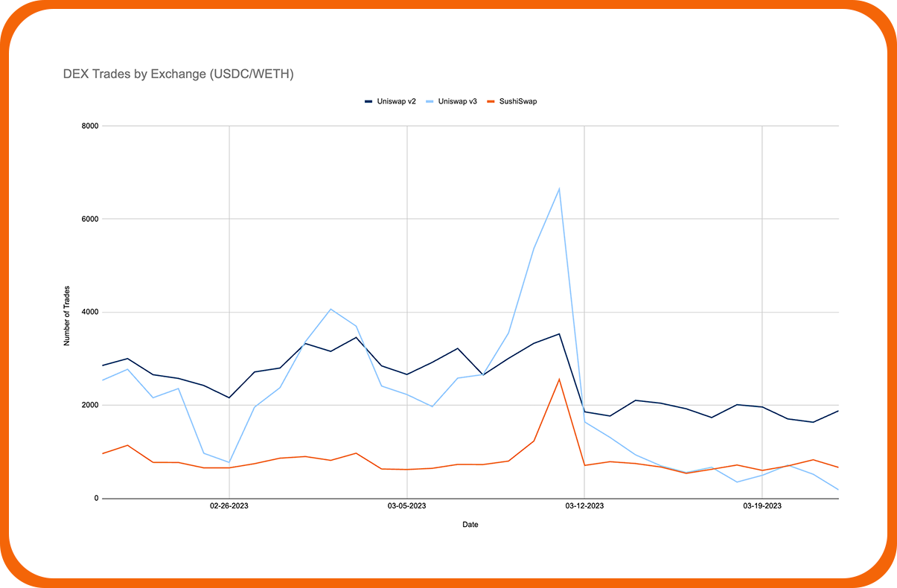897x588 pixels.
Task: Toggle the Uniswap v2 legend entry
Action: coord(395,101)
